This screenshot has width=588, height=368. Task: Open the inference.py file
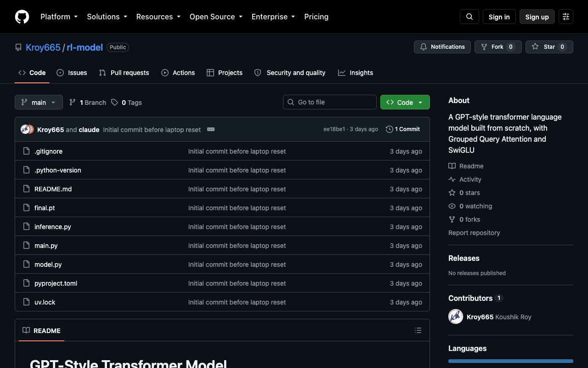53,227
